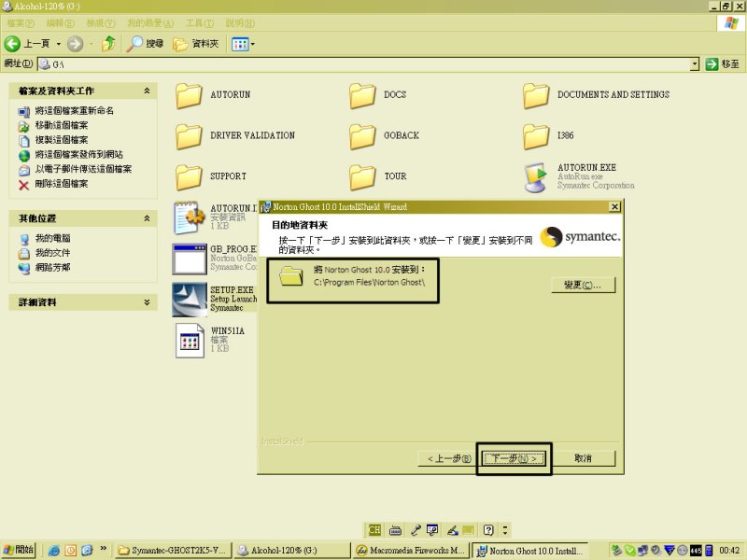Select the TOUR folder
The width and height of the screenshot is (747, 560).
pyautogui.click(x=378, y=176)
